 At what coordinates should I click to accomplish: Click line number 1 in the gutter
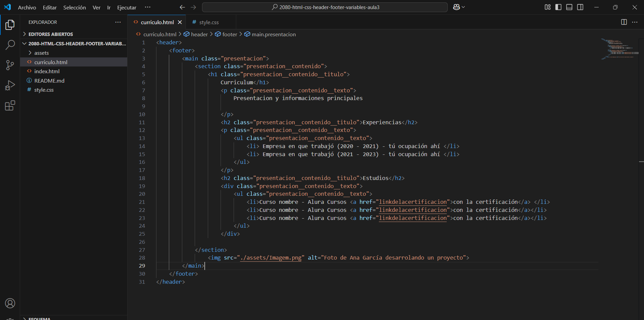tap(144, 42)
